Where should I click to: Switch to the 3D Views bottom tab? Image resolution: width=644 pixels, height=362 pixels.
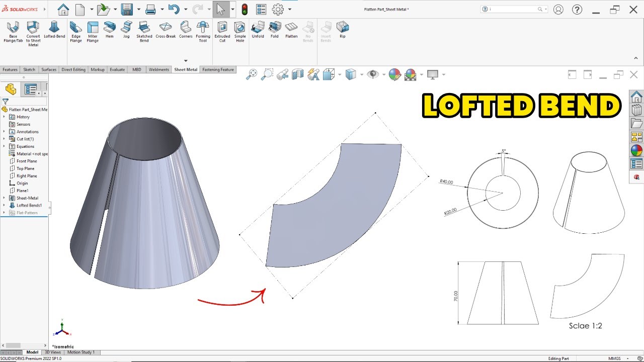(53, 352)
